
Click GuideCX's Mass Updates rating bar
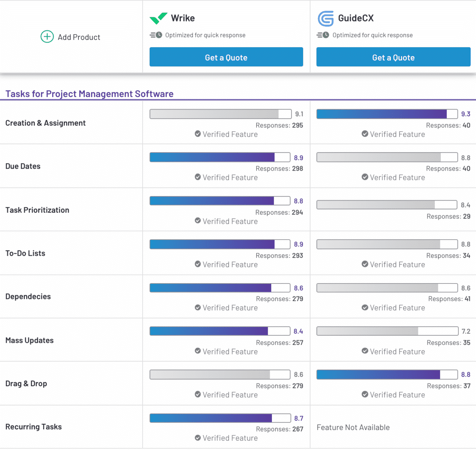pyautogui.click(x=387, y=331)
